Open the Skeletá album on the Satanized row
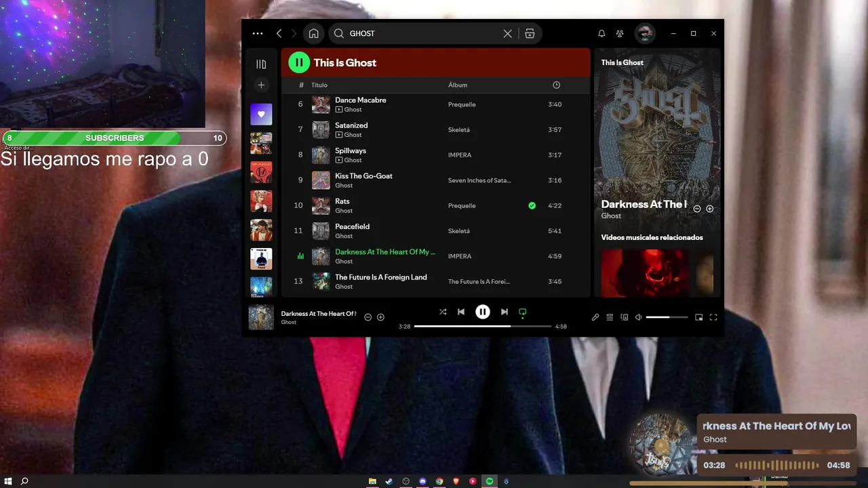Viewport: 868px width, 488px height. tap(459, 129)
